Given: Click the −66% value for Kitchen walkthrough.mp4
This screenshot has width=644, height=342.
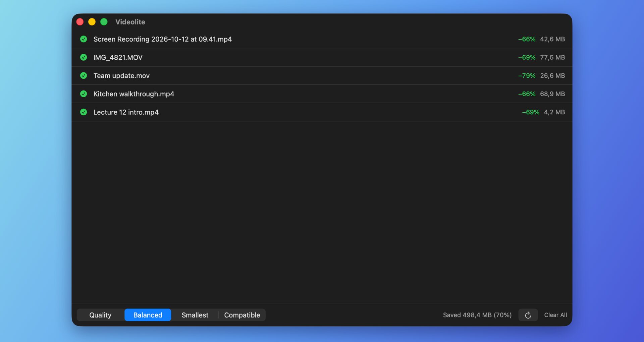Looking at the screenshot, I should coord(527,94).
